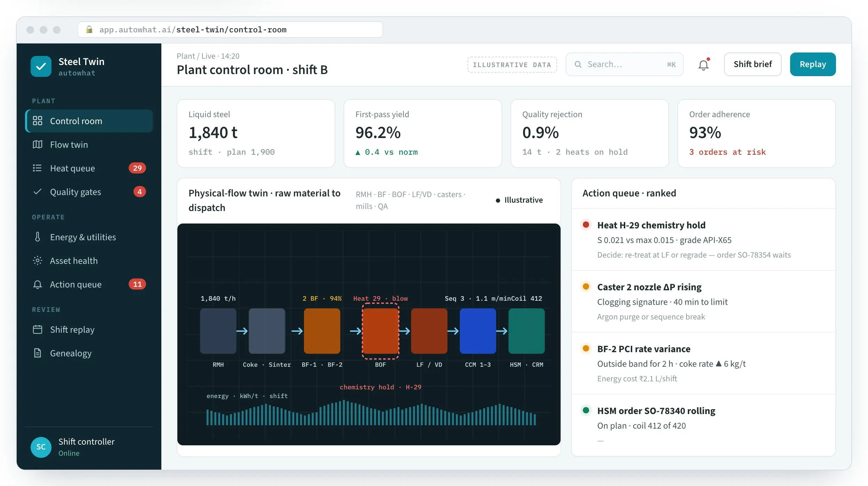This screenshot has height=486, width=868.
Task: Click the SC shift controller avatar
Action: (41, 447)
